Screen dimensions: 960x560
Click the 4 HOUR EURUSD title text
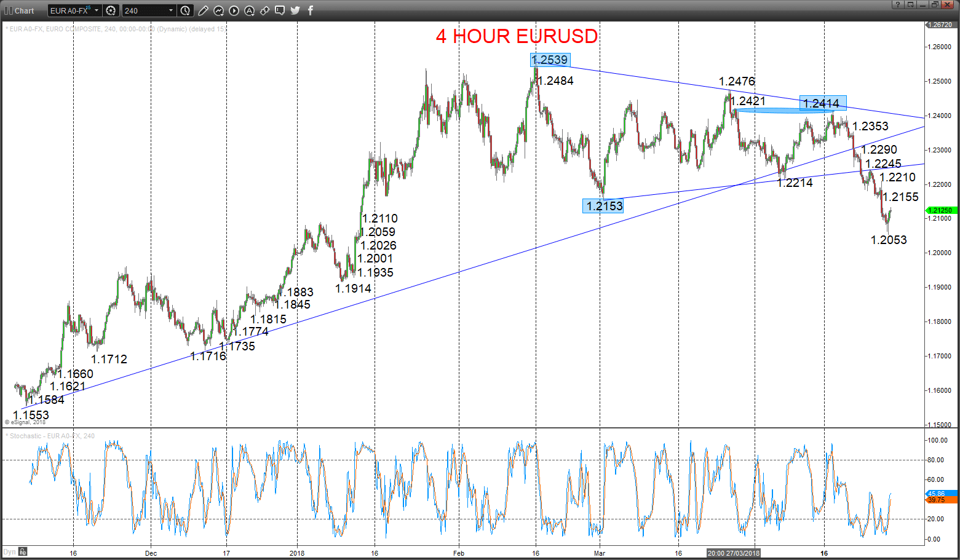click(517, 36)
